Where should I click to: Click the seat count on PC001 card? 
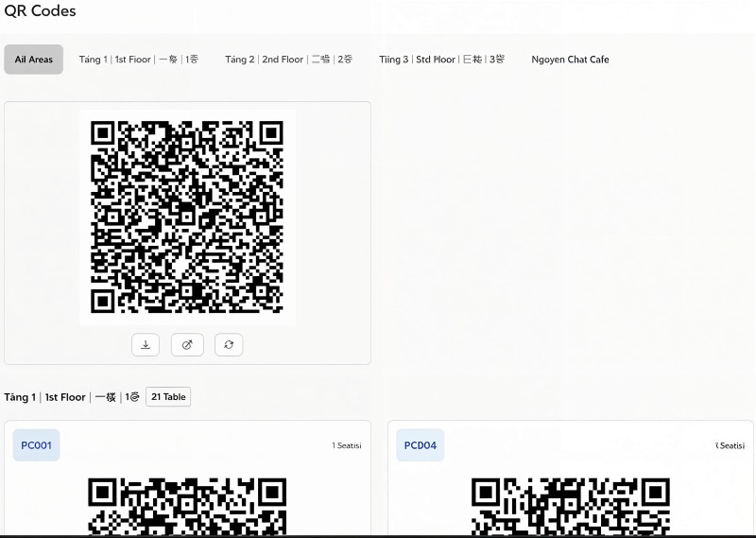pos(346,445)
